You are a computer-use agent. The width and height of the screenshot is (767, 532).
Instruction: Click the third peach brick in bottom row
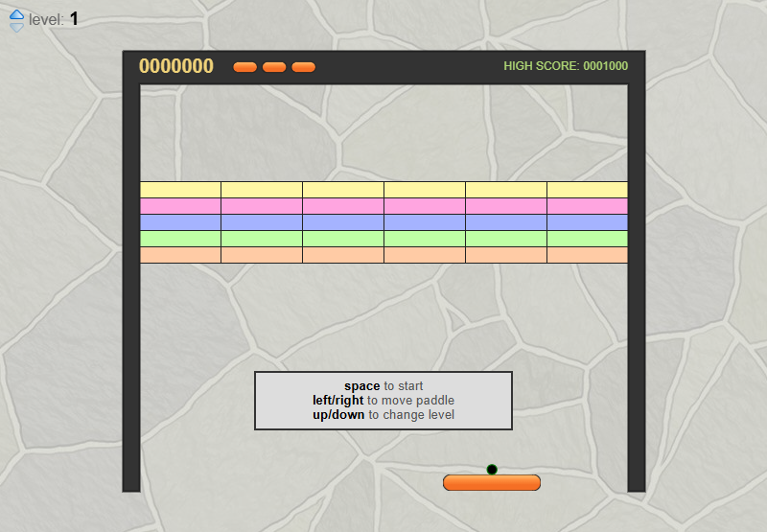pyautogui.click(x=343, y=255)
